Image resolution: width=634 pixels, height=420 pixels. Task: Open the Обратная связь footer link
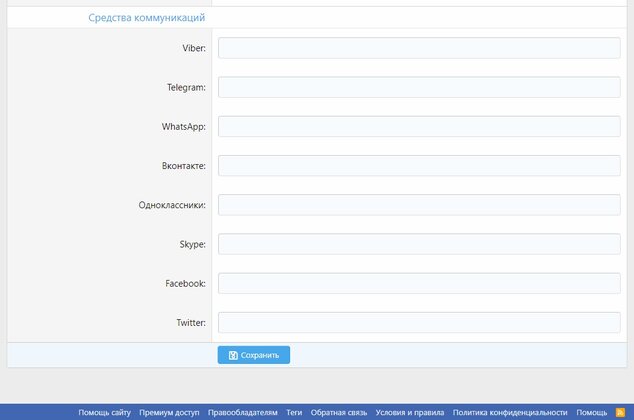click(x=339, y=412)
